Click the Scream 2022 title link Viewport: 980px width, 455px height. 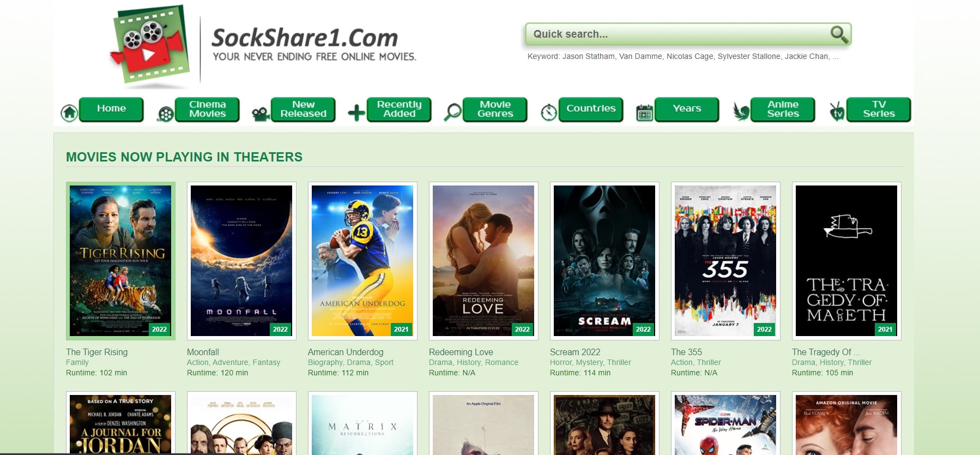[575, 352]
